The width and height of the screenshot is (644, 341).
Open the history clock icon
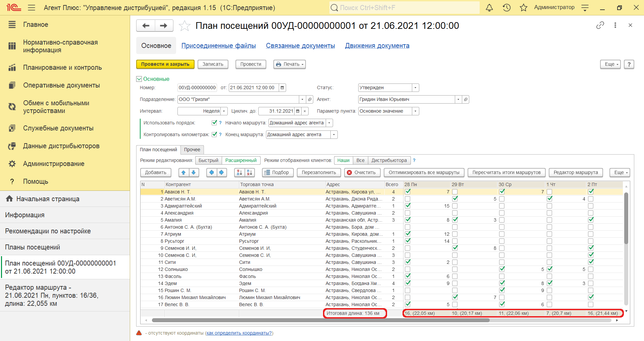click(506, 7)
